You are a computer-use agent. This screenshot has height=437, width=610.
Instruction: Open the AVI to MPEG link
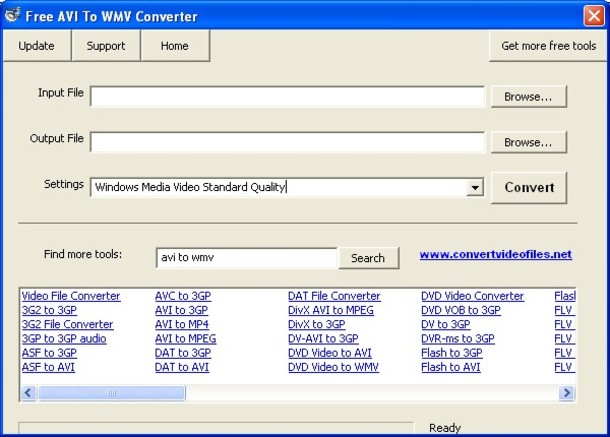pos(186,339)
